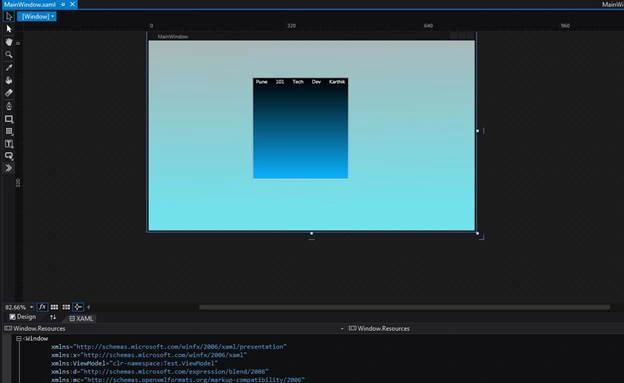Pin the MainWindow.xaml document tab
The width and height of the screenshot is (624, 383).
click(63, 4)
